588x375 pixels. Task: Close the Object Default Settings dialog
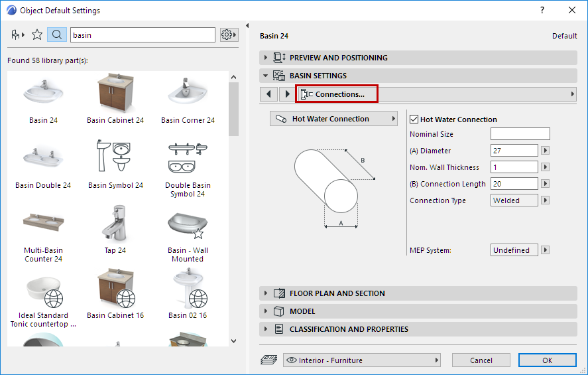(572, 10)
